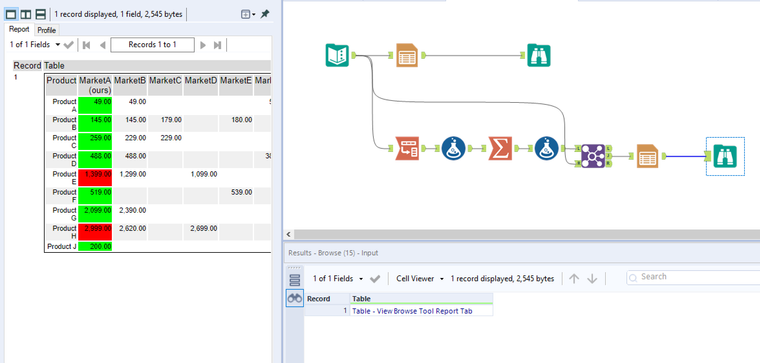Screen dimensions: 760x363
Task: Click the green 200.00 cell for Product J
Action: click(x=95, y=246)
